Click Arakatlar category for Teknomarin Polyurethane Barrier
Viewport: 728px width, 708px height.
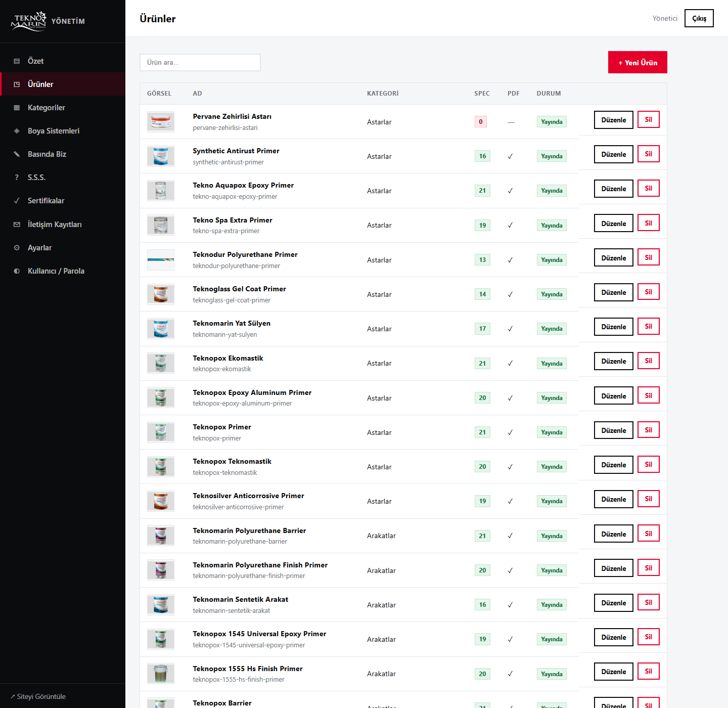pos(381,536)
